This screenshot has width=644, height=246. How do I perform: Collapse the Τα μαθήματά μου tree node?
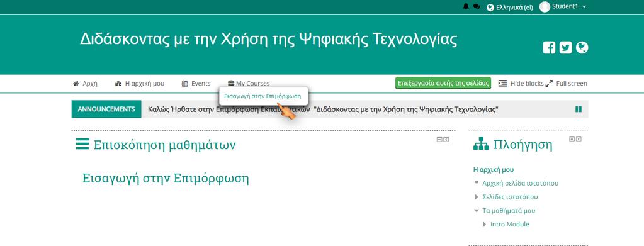click(477, 211)
